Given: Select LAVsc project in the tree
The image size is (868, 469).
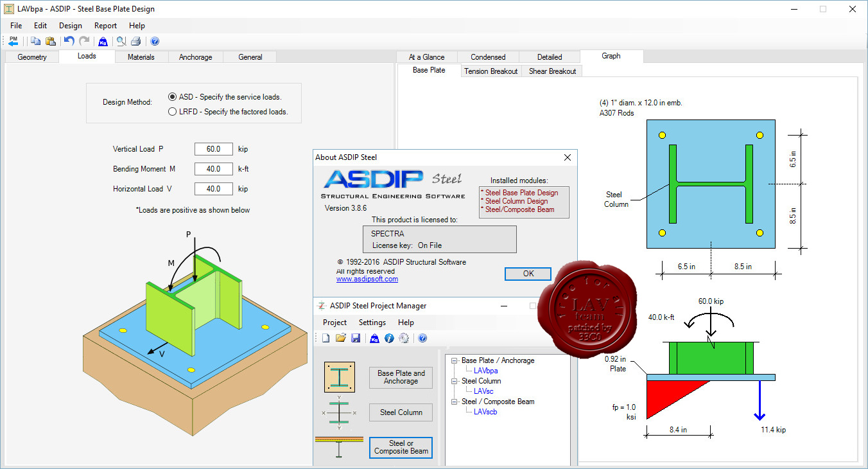Looking at the screenshot, I should coord(483,391).
